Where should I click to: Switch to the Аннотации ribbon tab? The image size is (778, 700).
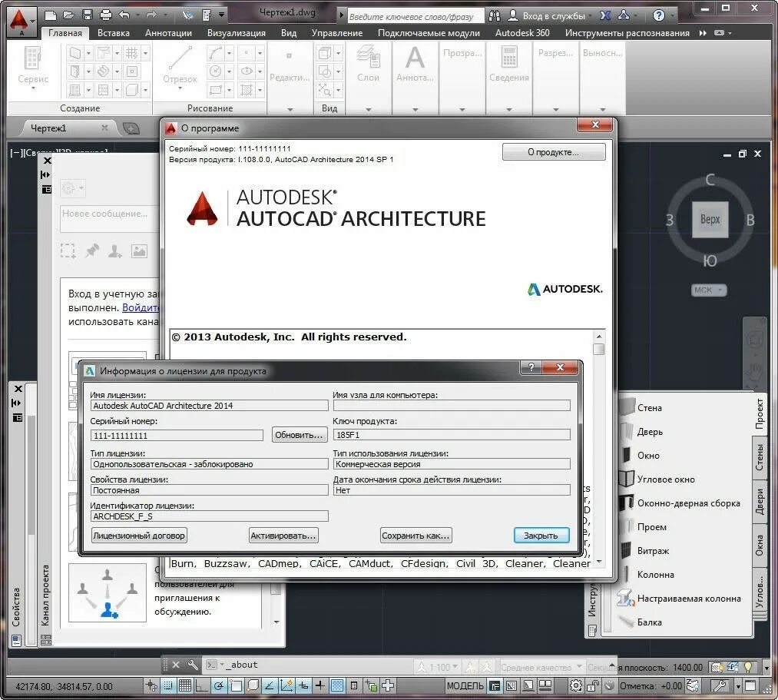point(168,33)
